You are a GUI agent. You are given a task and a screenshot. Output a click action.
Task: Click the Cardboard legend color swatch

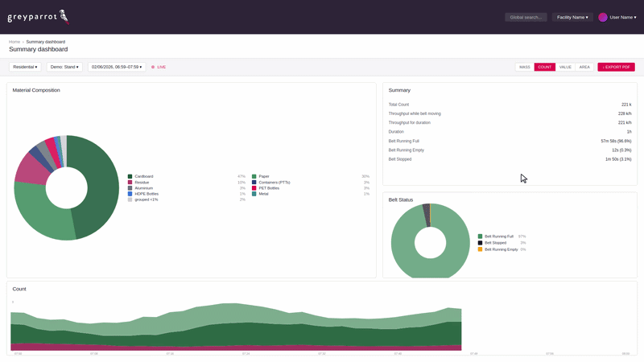pos(130,176)
